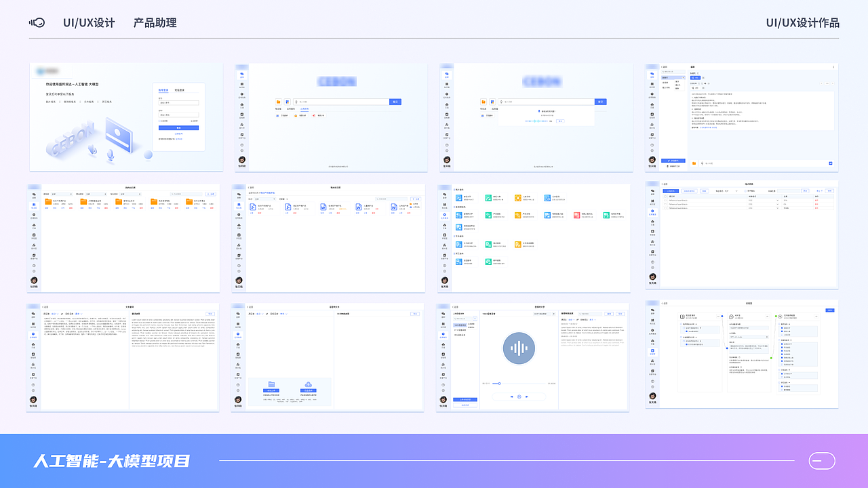Click the help question-mark icon in the search home sidebar

tap(242, 145)
